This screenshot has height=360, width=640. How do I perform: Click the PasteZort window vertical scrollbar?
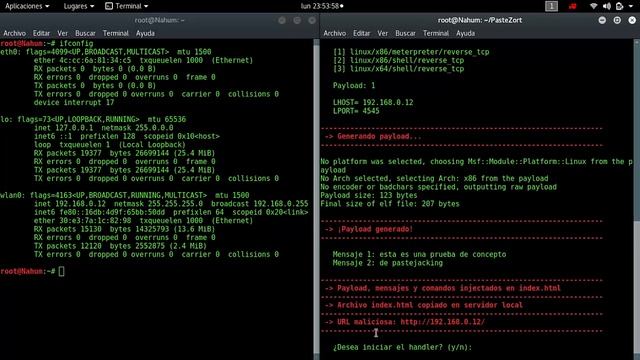tap(637, 200)
